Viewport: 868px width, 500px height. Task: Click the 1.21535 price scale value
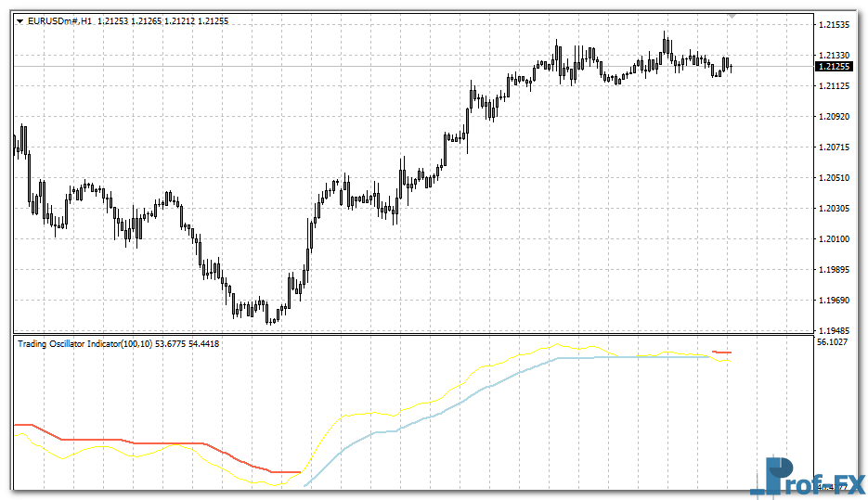pos(834,24)
